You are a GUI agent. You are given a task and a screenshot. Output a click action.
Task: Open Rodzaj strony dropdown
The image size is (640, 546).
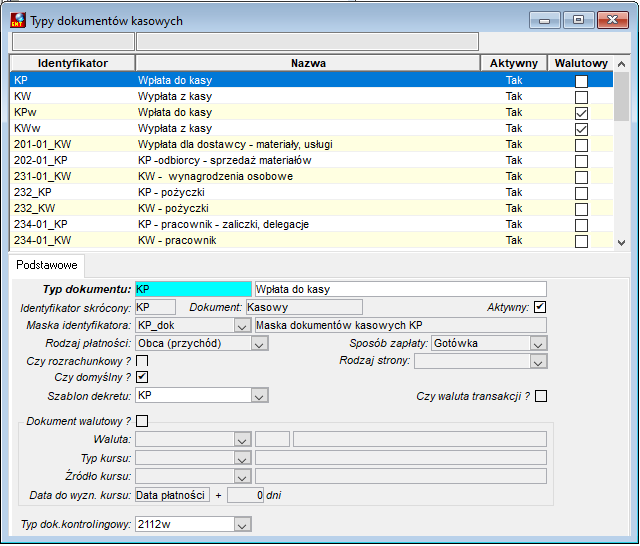coord(538,361)
